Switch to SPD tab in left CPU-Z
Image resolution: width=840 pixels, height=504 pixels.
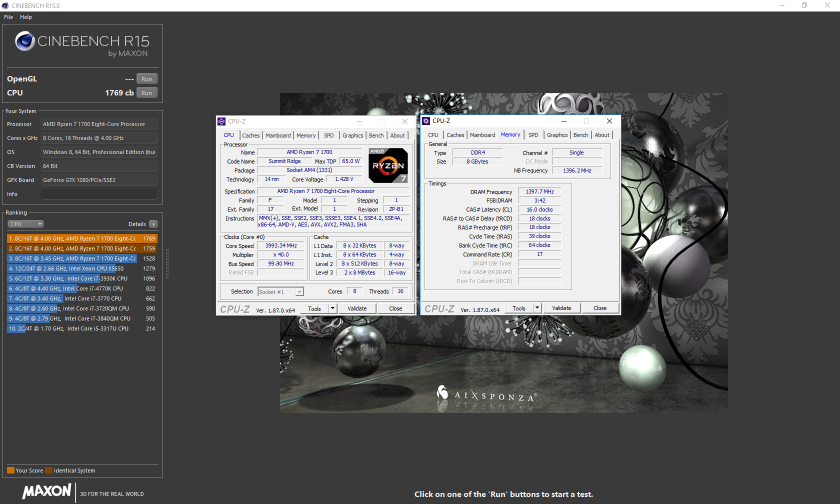328,135
